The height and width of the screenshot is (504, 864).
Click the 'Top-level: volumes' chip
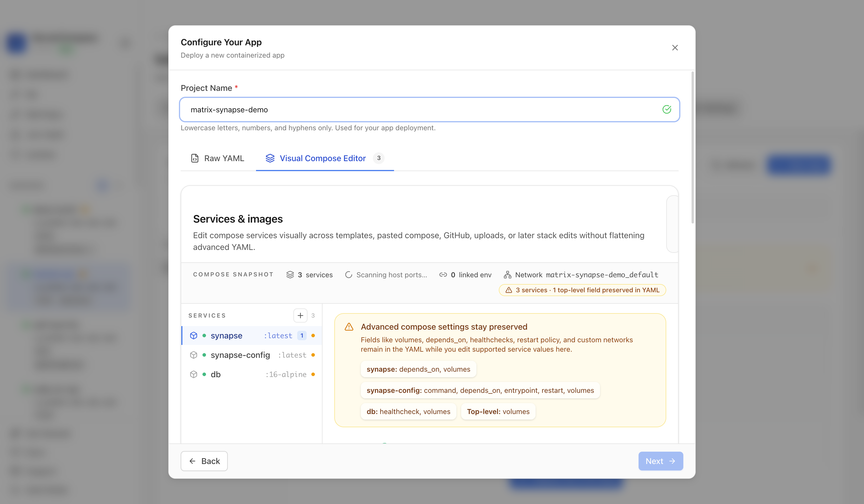coord(498,411)
